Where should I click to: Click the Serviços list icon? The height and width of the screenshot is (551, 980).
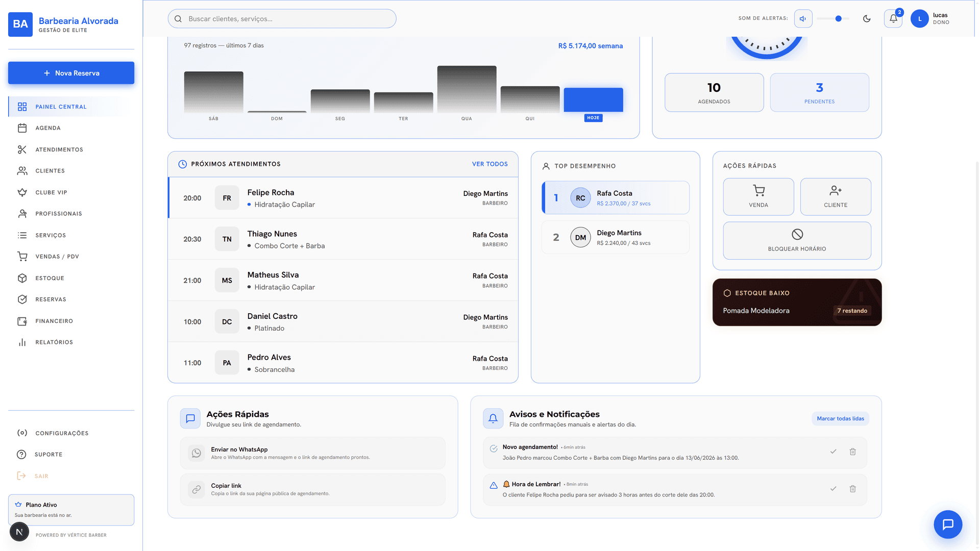[22, 235]
